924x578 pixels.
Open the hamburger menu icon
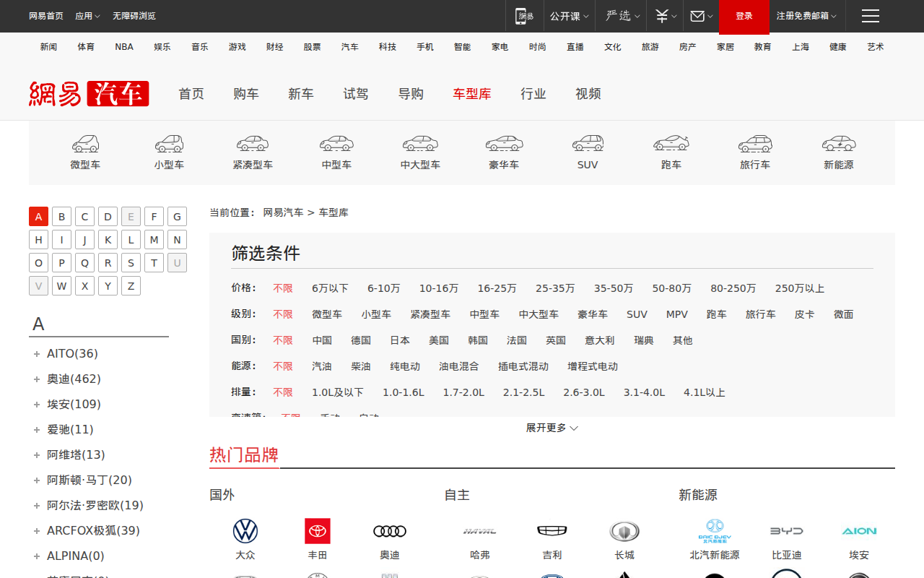tap(871, 16)
